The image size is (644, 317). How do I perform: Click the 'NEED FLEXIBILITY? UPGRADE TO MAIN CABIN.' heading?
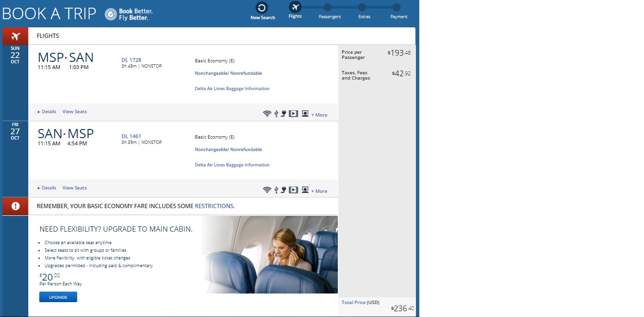pyautogui.click(x=116, y=229)
